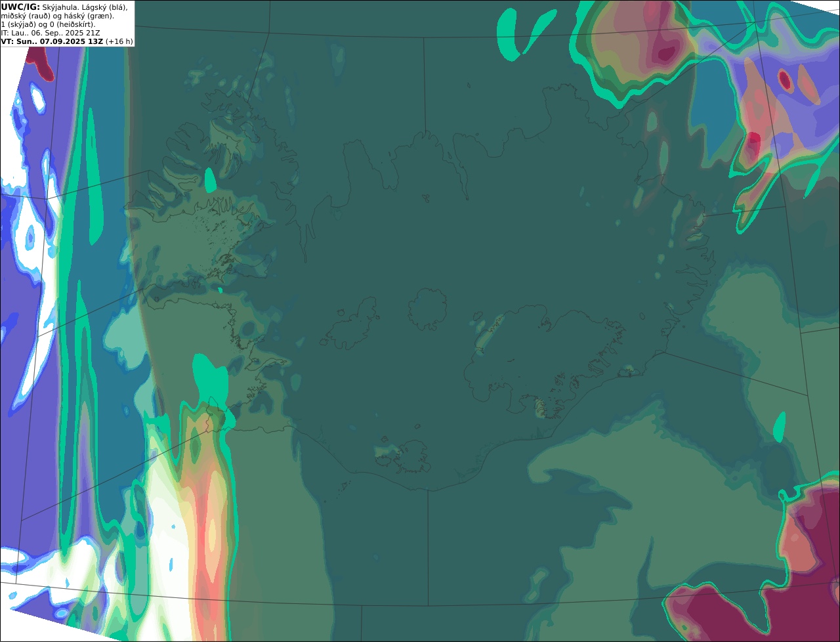Click the "VT: Sun.. 07.09.2025 13Z" valid time
Screen dimensions: 840x642
click(52, 41)
